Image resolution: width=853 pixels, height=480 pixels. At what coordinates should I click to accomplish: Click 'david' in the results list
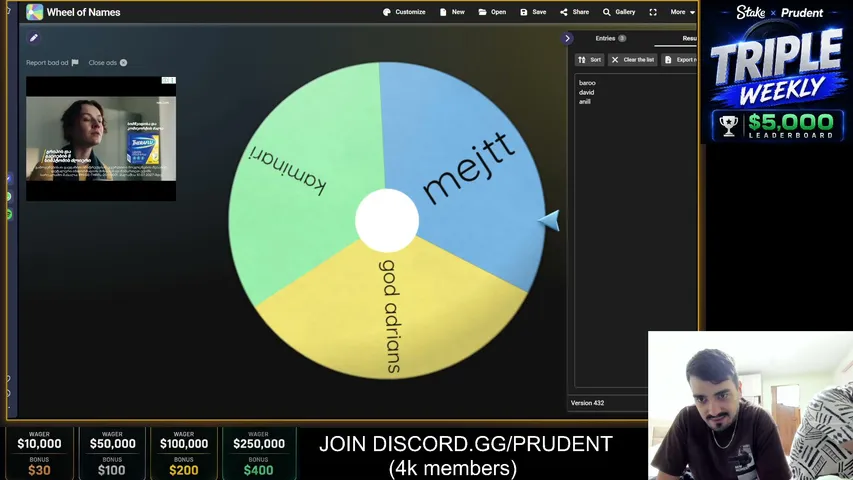(586, 92)
